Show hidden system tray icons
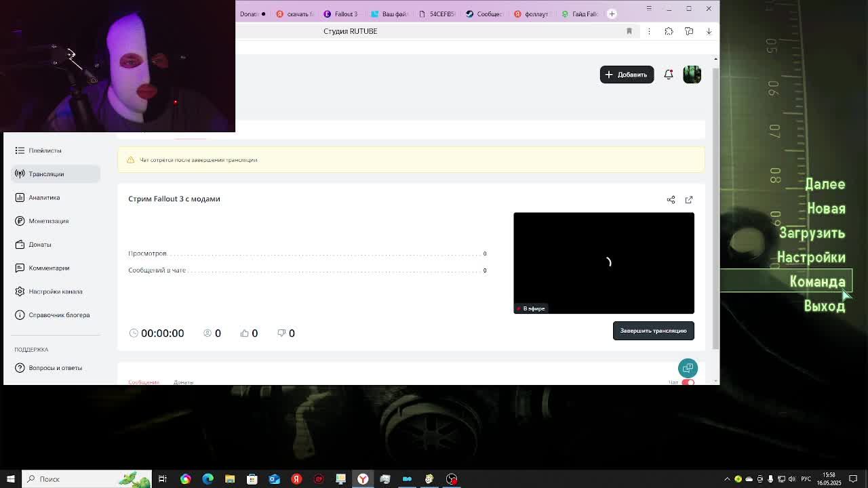 (728, 479)
